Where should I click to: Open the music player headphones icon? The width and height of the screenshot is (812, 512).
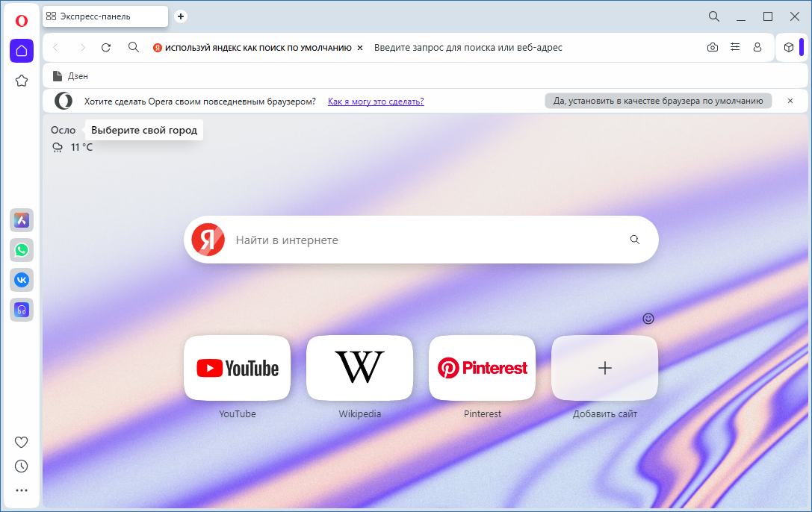click(21, 310)
